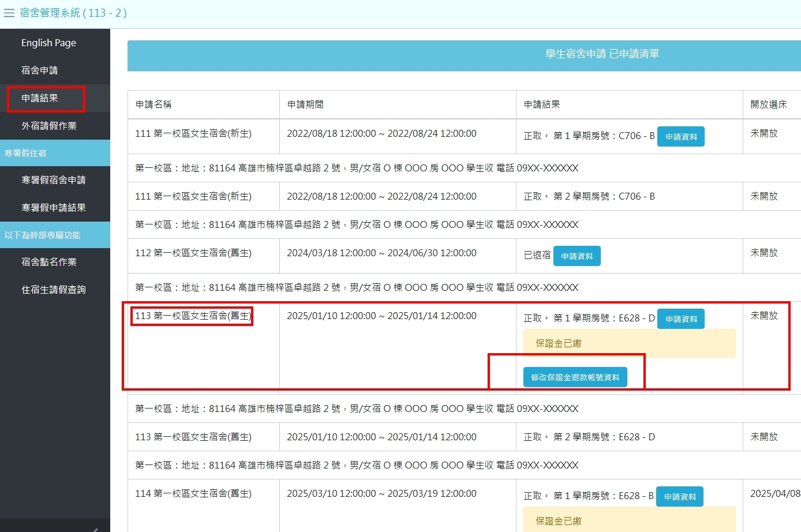Image resolution: width=801 pixels, height=532 pixels.
Task: Click the 宿舍管理系統 (113 - 2) title
Action: coord(73,13)
